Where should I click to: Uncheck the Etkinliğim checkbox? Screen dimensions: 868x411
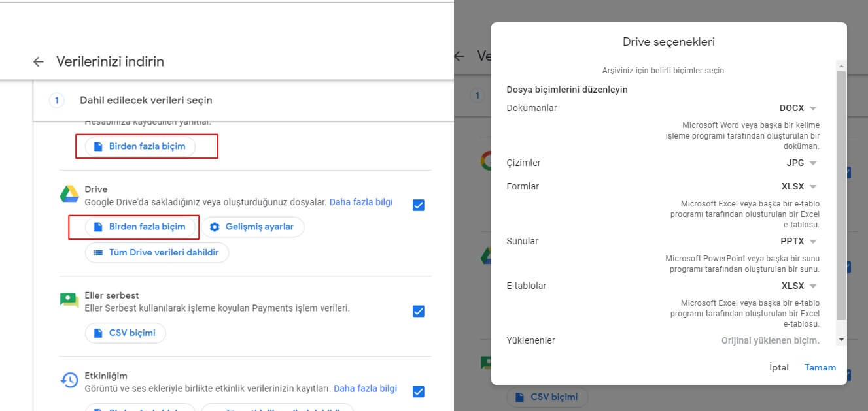419,392
